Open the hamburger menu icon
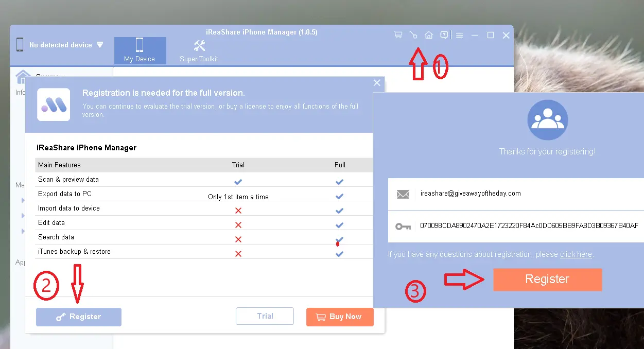The height and width of the screenshot is (349, 644). tap(460, 35)
